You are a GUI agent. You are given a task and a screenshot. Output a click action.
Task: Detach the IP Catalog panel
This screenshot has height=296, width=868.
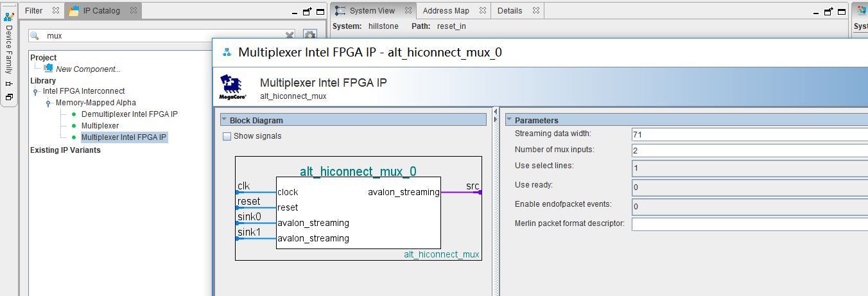click(x=308, y=12)
